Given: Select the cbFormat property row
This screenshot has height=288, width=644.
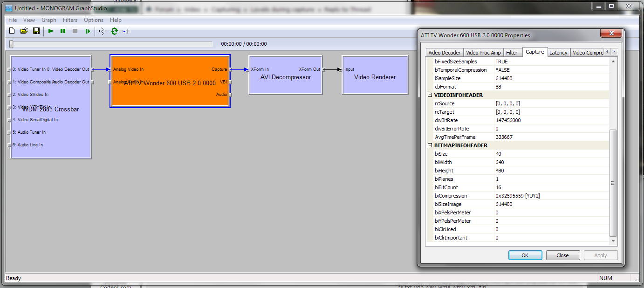Looking at the screenshot, I should tap(518, 87).
